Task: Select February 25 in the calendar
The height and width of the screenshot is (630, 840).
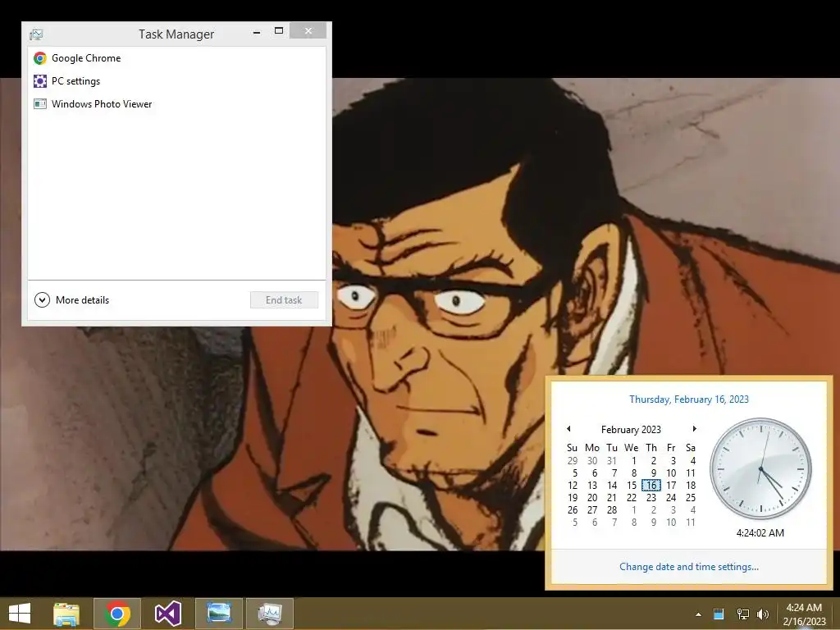Action: (691, 498)
